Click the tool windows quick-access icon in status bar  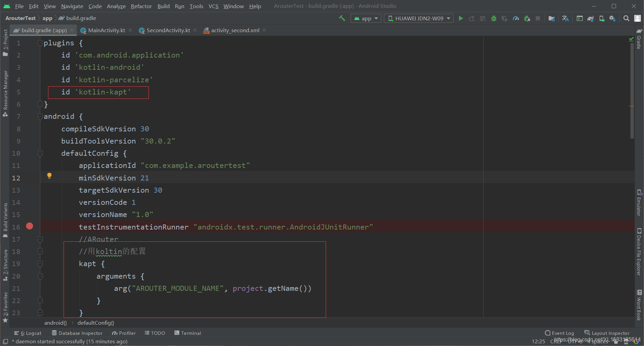pos(5,341)
